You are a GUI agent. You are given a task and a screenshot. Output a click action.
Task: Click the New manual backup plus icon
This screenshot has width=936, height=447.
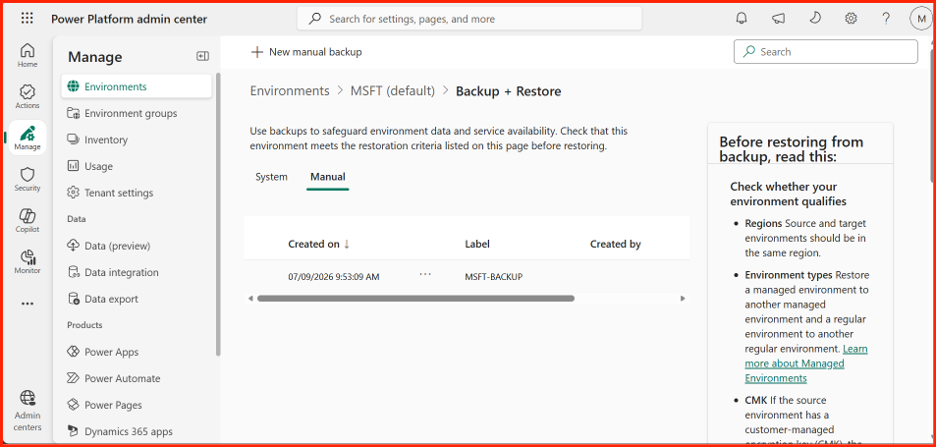257,52
